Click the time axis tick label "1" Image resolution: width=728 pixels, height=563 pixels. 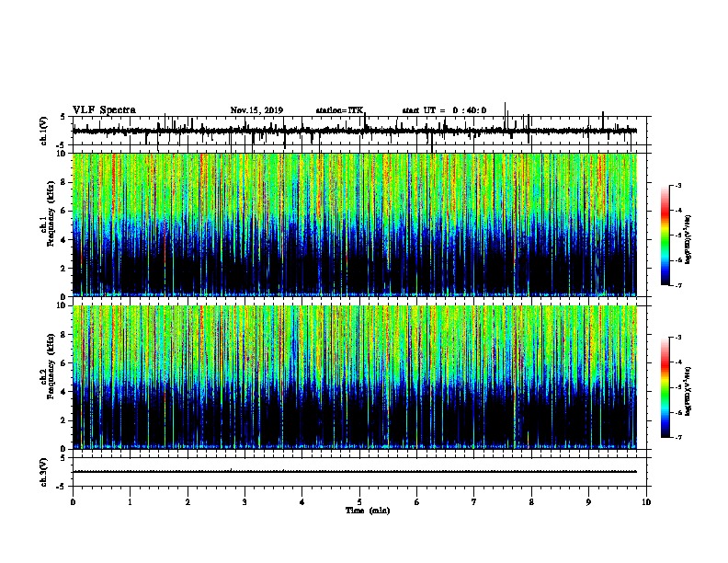click(130, 501)
